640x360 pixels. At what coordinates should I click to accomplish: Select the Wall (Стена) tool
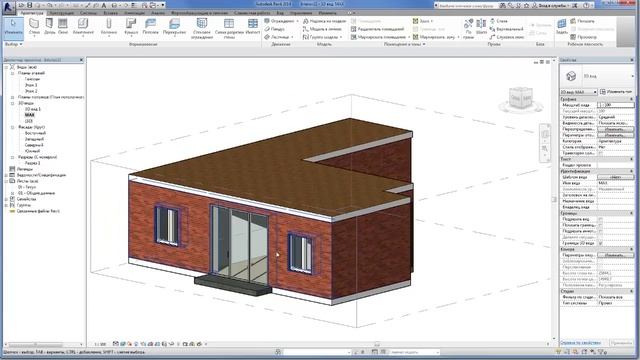pyautogui.click(x=34, y=27)
